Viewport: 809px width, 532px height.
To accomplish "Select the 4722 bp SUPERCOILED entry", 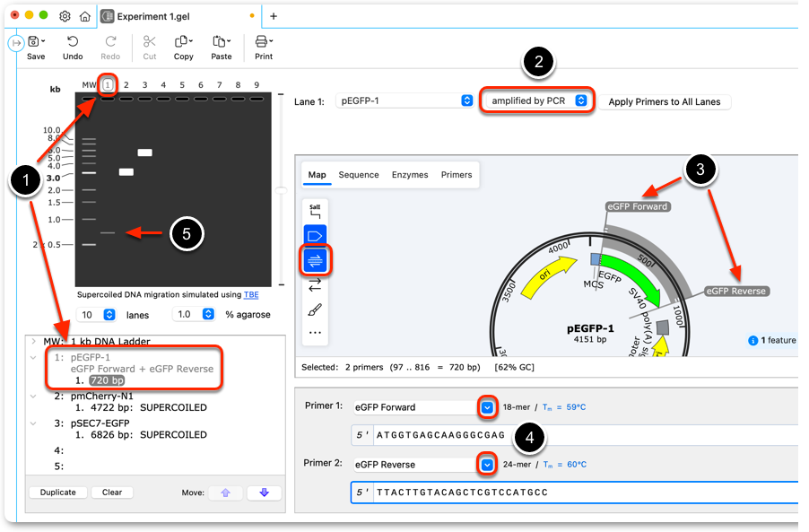I will click(141, 407).
